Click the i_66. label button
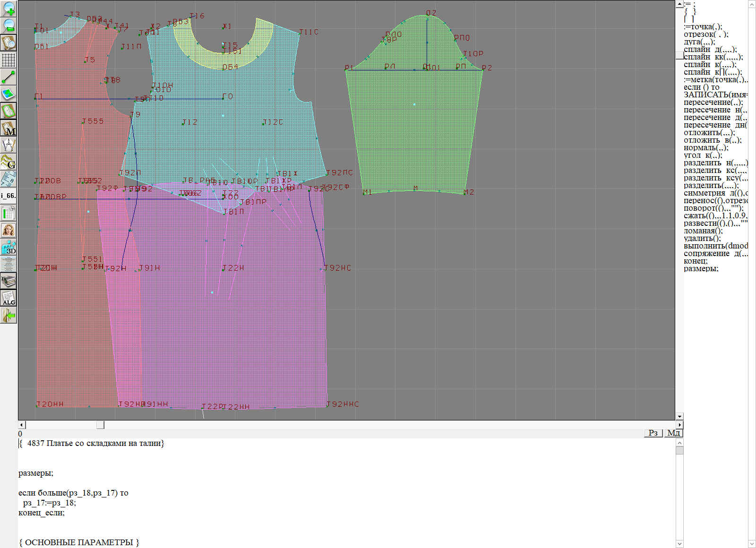This screenshot has width=756, height=548. [x=9, y=196]
